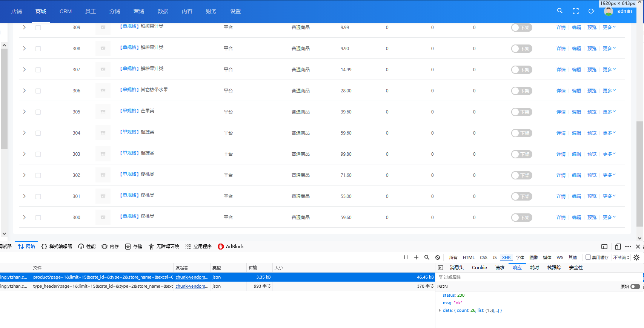
Task: Click 详情 link for product 300
Action: point(561,218)
